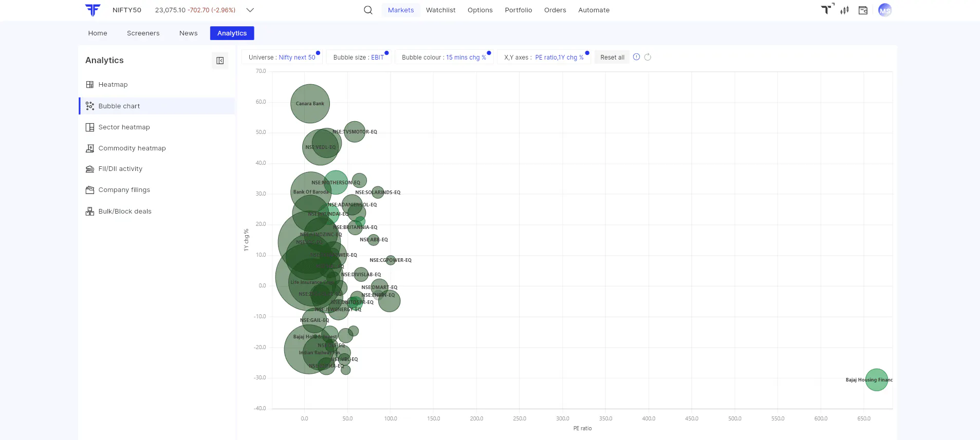Image resolution: width=980 pixels, height=440 pixels.
Task: Click the NSE:CGPOWER-EQ bubble
Action: pos(391,260)
